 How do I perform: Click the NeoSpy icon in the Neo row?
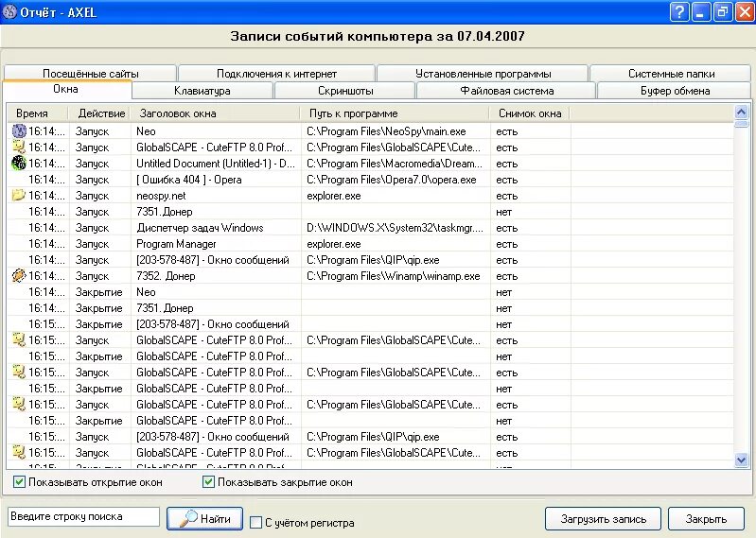pyautogui.click(x=19, y=131)
